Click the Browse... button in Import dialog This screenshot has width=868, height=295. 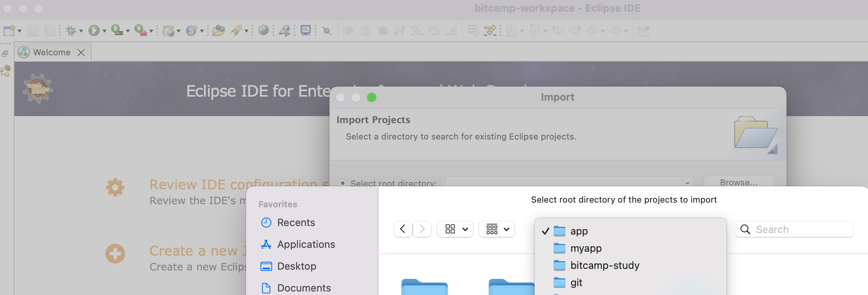tap(739, 182)
